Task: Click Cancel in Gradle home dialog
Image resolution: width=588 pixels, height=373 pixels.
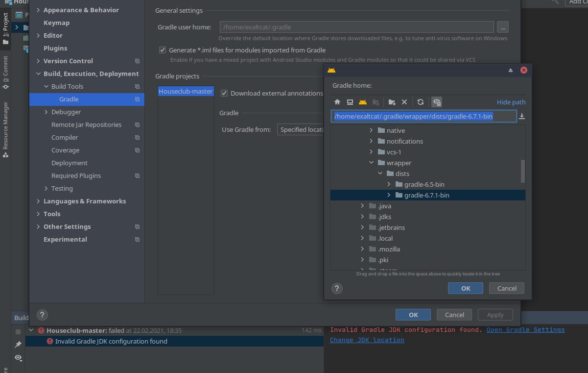Action: (x=507, y=288)
